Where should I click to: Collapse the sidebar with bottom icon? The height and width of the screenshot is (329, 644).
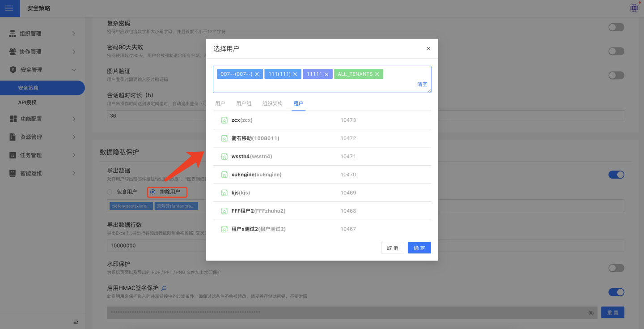[x=76, y=321]
